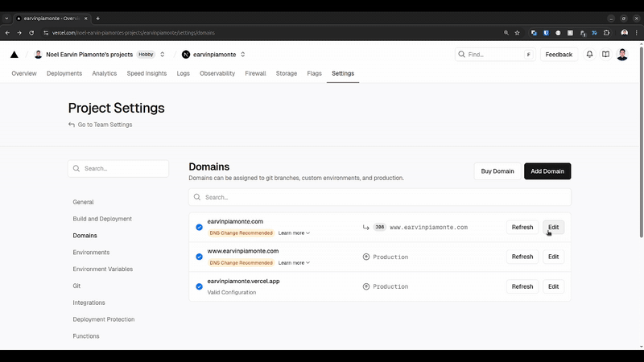Click the Add Domain button
The height and width of the screenshot is (362, 644).
coord(547,171)
